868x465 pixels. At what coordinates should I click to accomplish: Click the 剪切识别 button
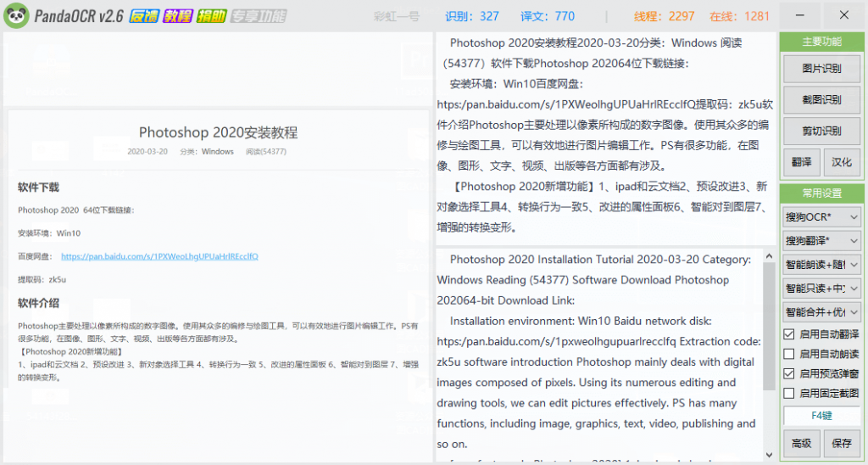click(821, 131)
